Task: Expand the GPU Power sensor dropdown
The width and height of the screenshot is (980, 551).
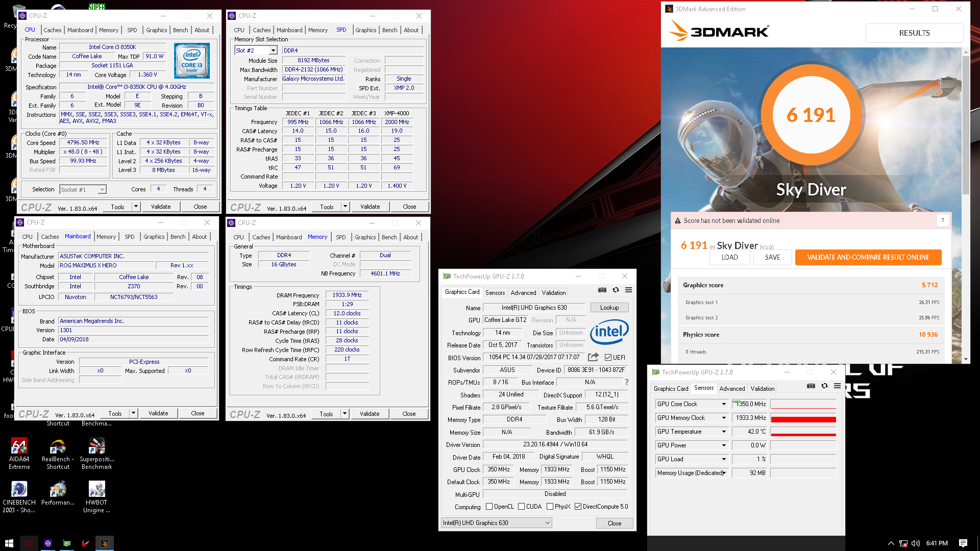Action: [x=723, y=445]
